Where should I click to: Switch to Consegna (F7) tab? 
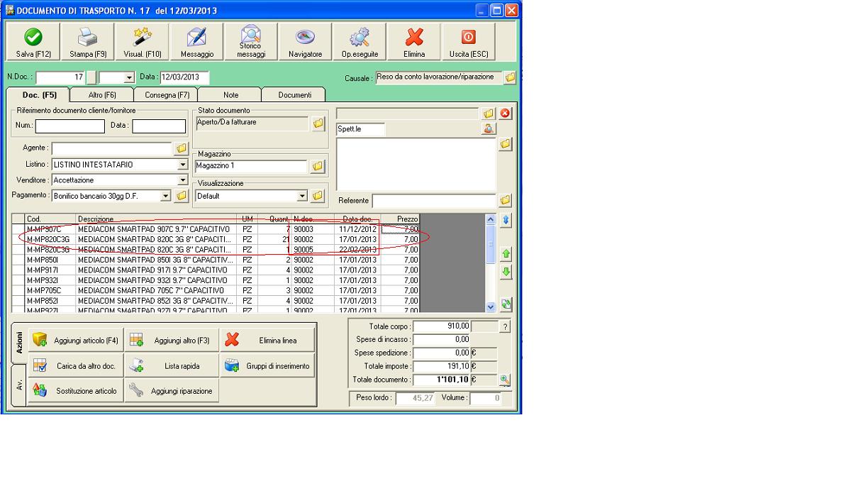tap(167, 94)
